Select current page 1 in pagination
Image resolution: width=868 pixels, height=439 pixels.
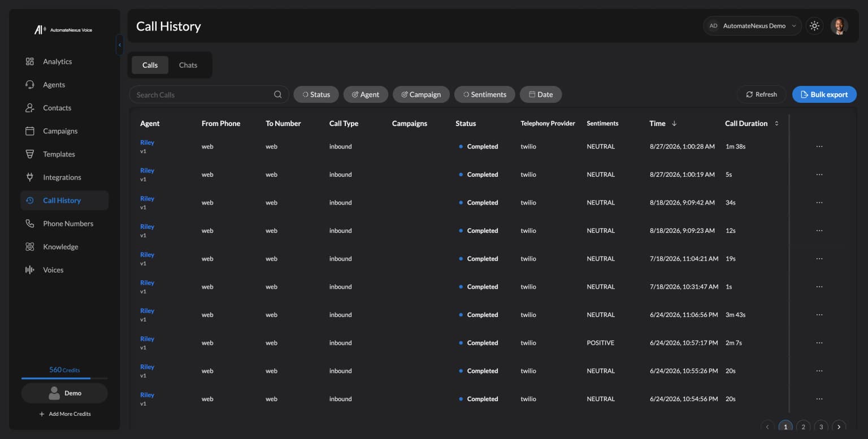[x=785, y=427]
